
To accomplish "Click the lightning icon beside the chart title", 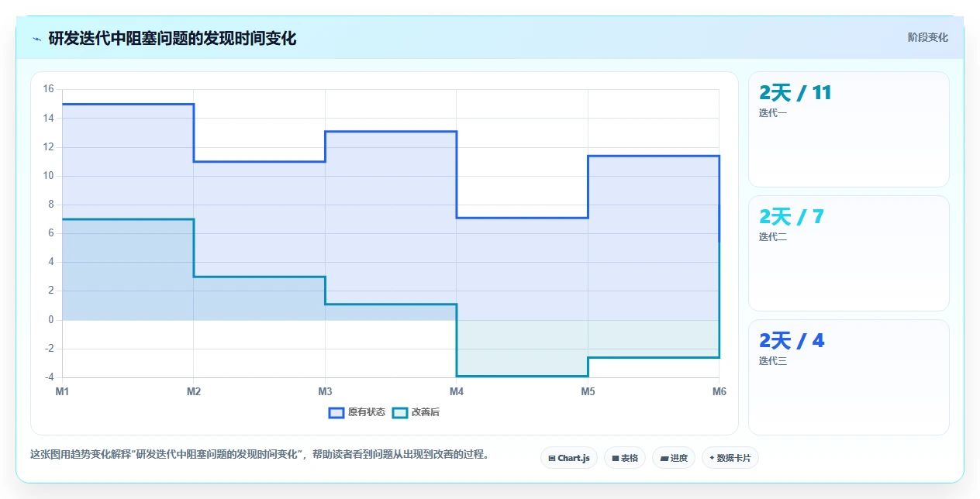I will 37,39.
